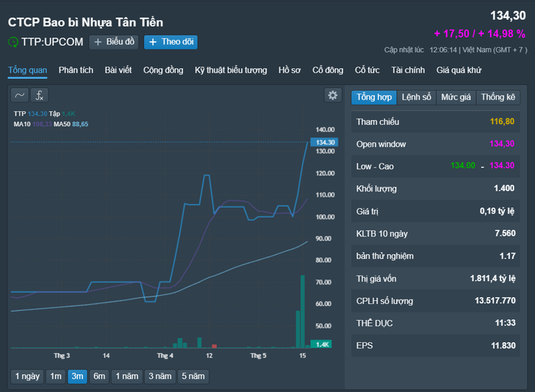The width and height of the screenshot is (535, 392).
Task: Set chart range to 6m
Action: pos(99,377)
